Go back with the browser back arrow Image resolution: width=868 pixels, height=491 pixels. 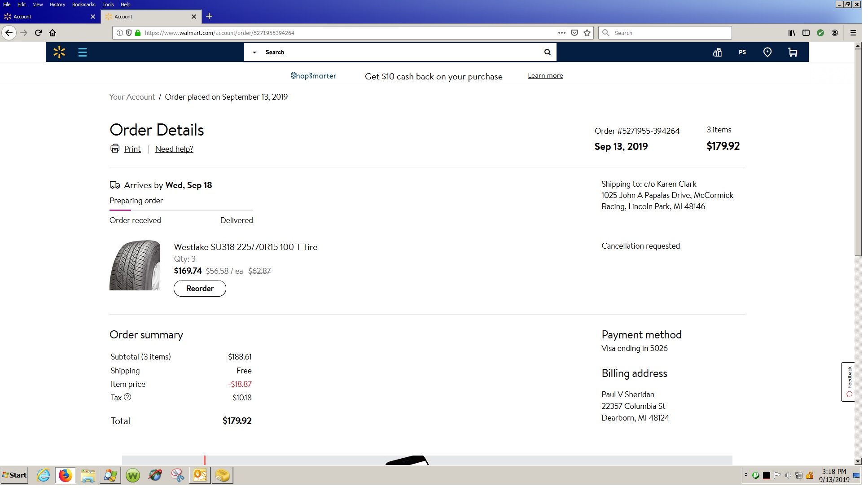click(x=9, y=33)
